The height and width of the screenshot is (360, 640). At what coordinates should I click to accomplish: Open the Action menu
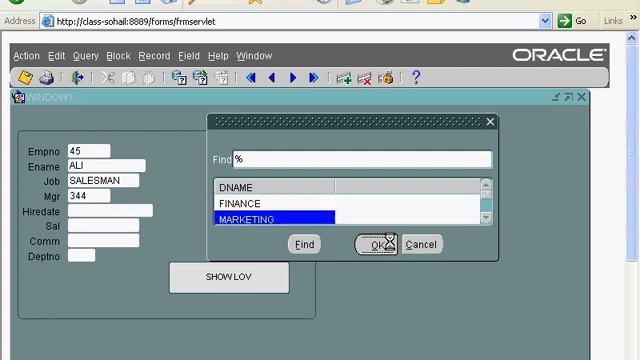pyautogui.click(x=26, y=56)
